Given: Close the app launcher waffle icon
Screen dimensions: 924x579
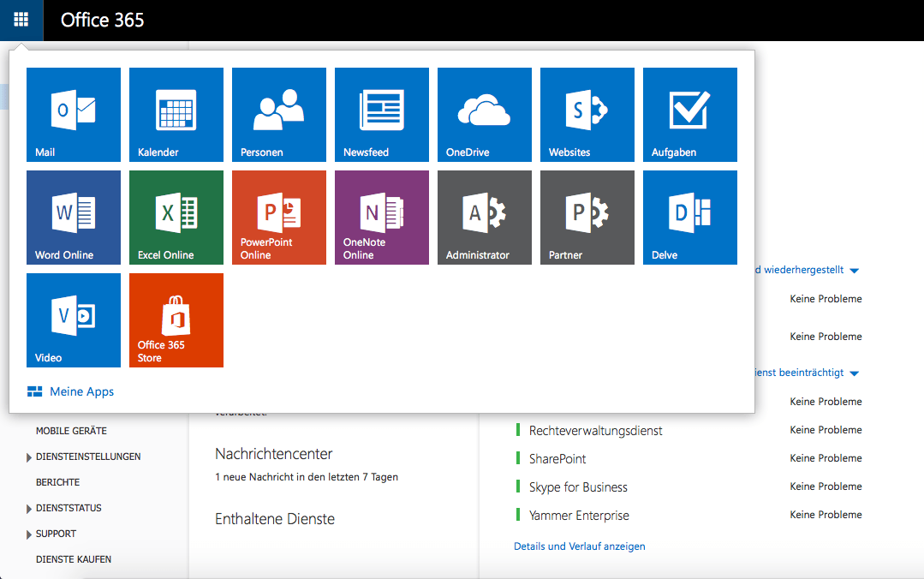Looking at the screenshot, I should [x=21, y=20].
